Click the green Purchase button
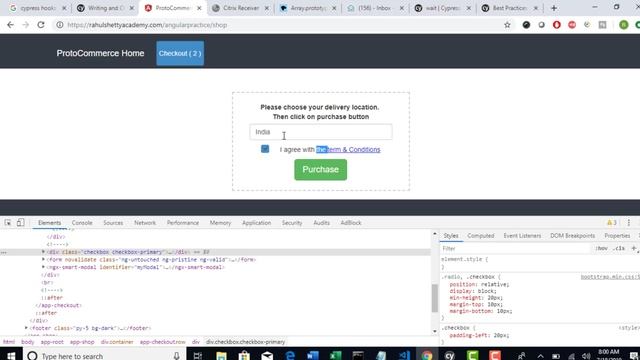This screenshot has height=360, width=640. 320,169
